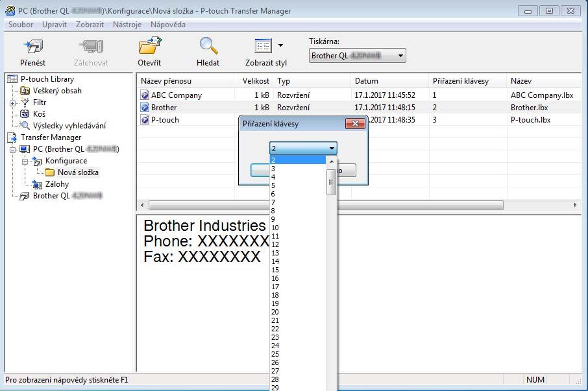Click horizontal scrollbar left arrow
The image size is (588, 391).
tap(142, 206)
